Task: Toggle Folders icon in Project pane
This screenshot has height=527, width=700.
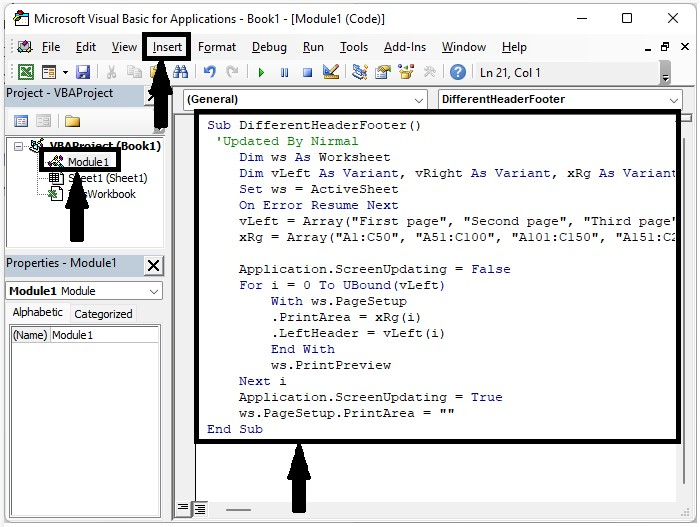Action: pyautogui.click(x=72, y=121)
